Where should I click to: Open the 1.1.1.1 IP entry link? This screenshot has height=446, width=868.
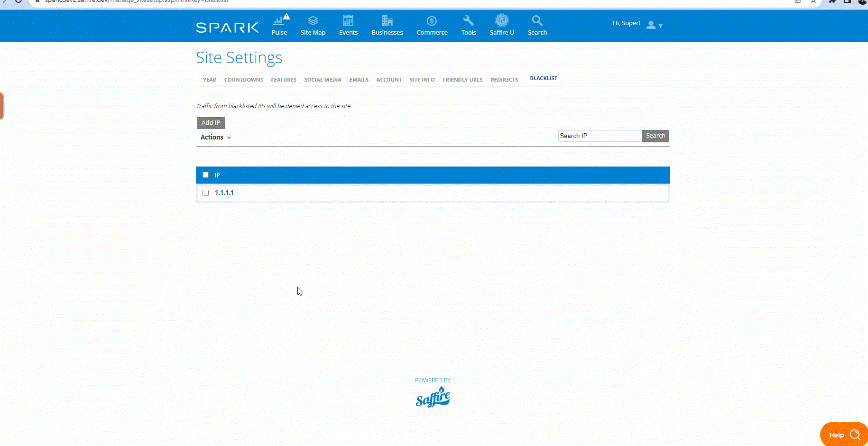224,193
